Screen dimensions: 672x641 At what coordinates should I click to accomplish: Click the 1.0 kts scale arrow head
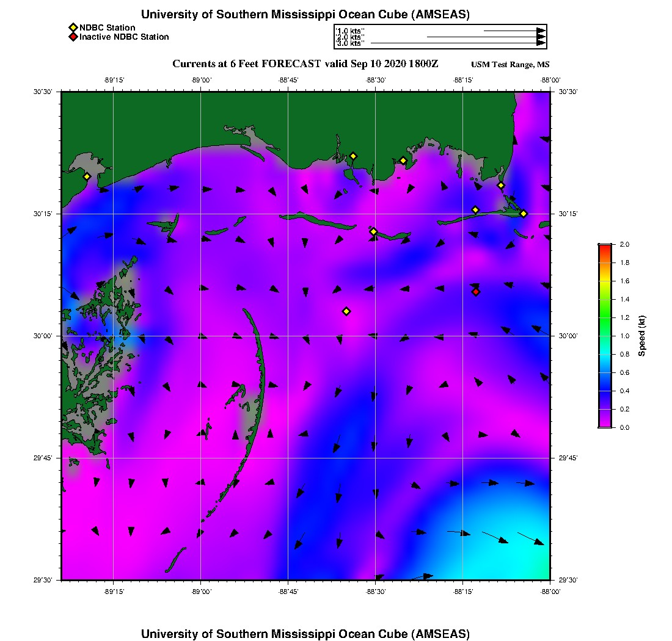pyautogui.click(x=541, y=30)
